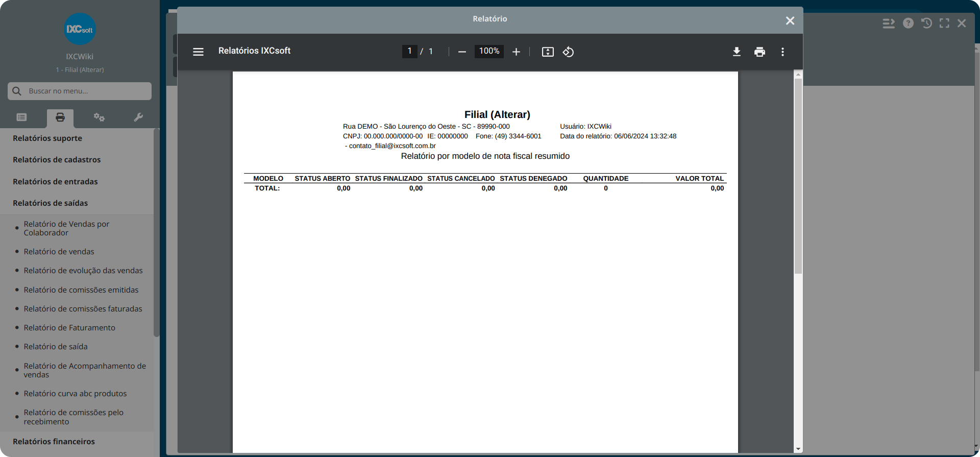Click the 1 - Filial (Alterar) label
The image size is (980, 457).
(80, 70)
